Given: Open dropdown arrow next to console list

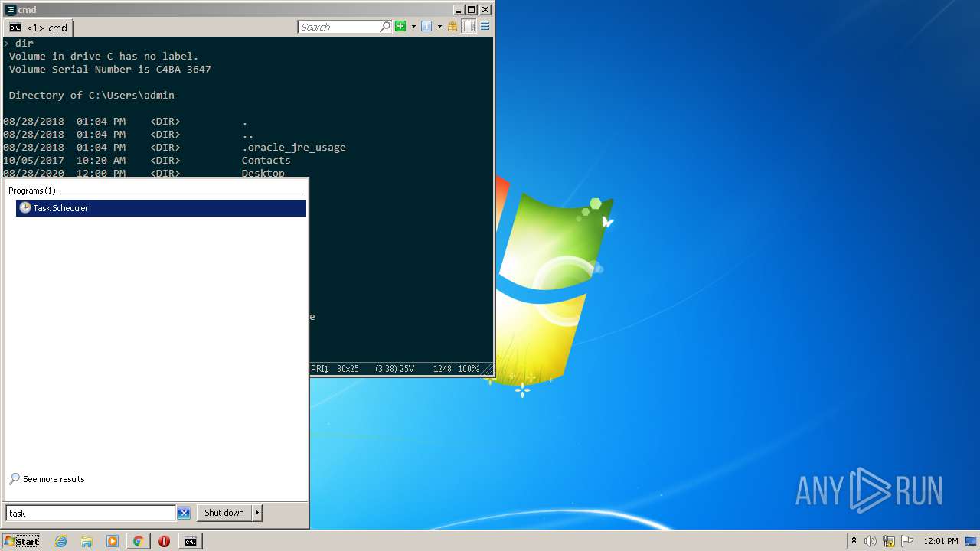Looking at the screenshot, I should (x=439, y=26).
